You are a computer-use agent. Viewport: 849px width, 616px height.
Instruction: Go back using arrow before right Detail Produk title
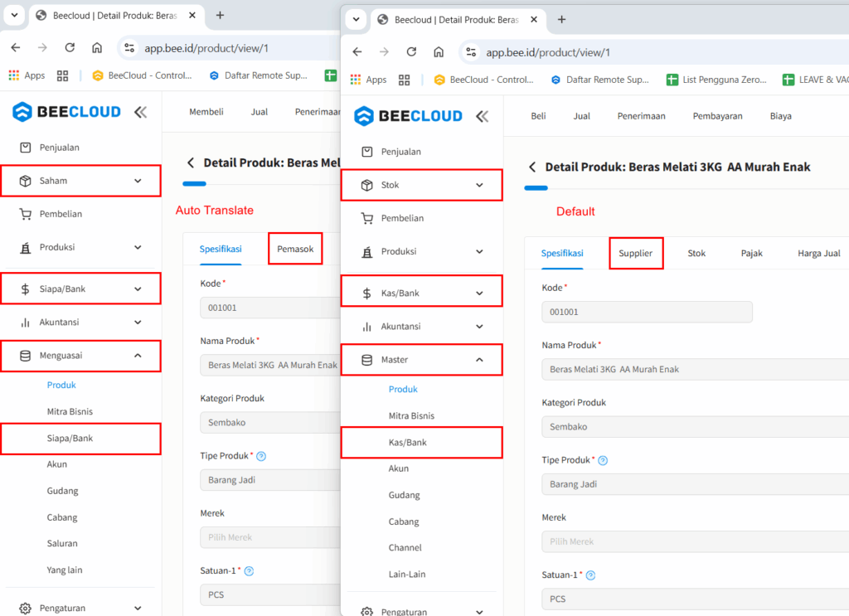coord(532,167)
